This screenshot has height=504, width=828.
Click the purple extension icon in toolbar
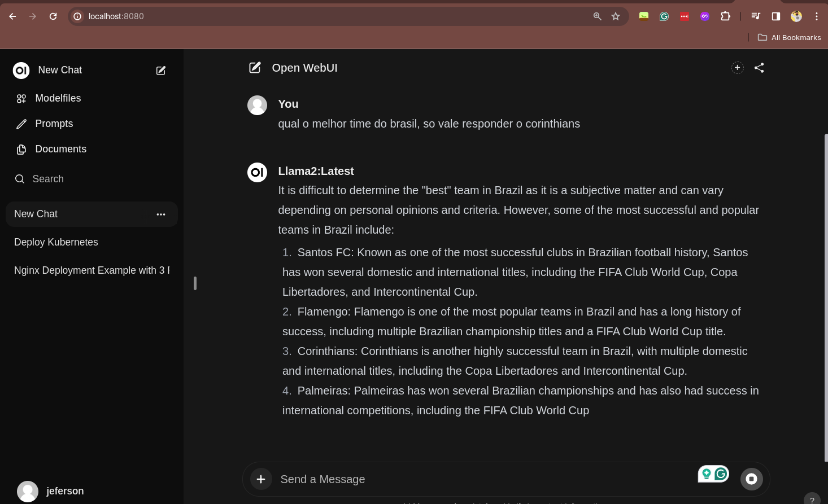click(705, 16)
